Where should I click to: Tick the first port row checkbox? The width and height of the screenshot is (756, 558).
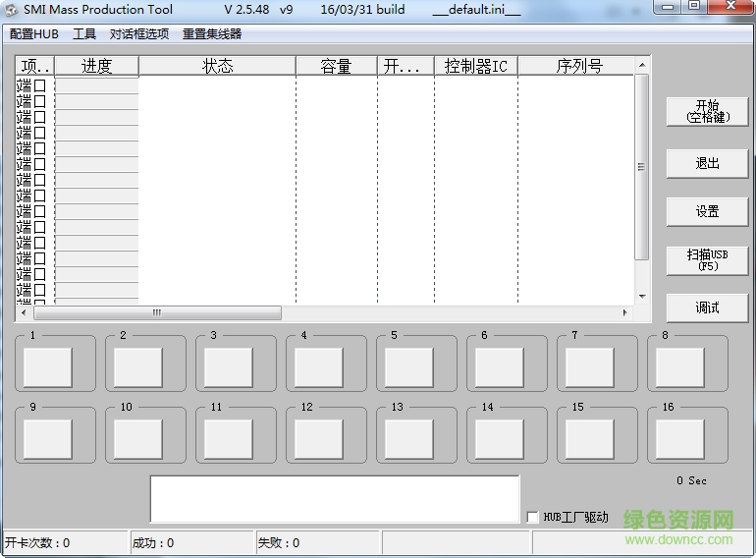[x=40, y=85]
